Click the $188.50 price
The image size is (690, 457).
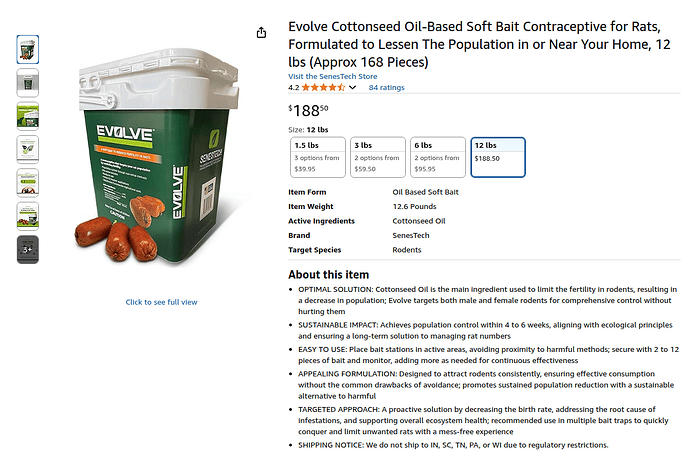[308, 110]
